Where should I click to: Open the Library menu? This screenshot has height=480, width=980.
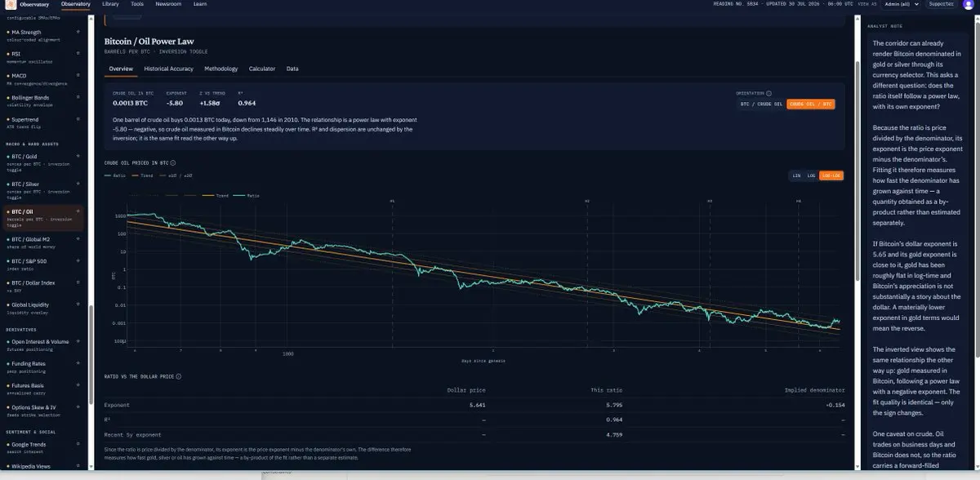click(x=110, y=4)
